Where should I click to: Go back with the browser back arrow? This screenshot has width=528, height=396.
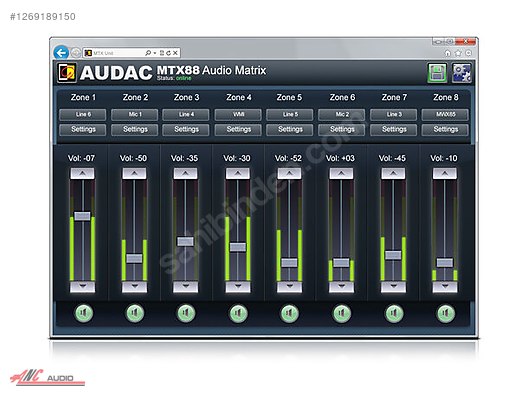coord(61,53)
